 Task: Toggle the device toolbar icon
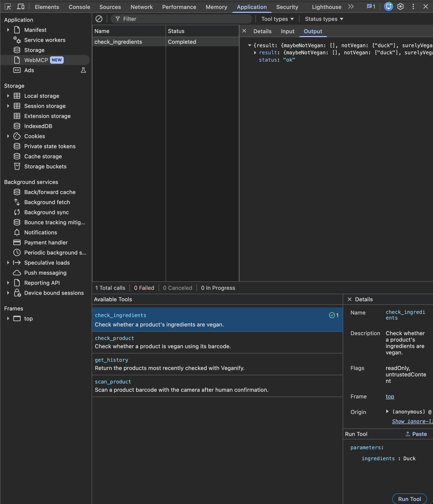[x=21, y=7]
